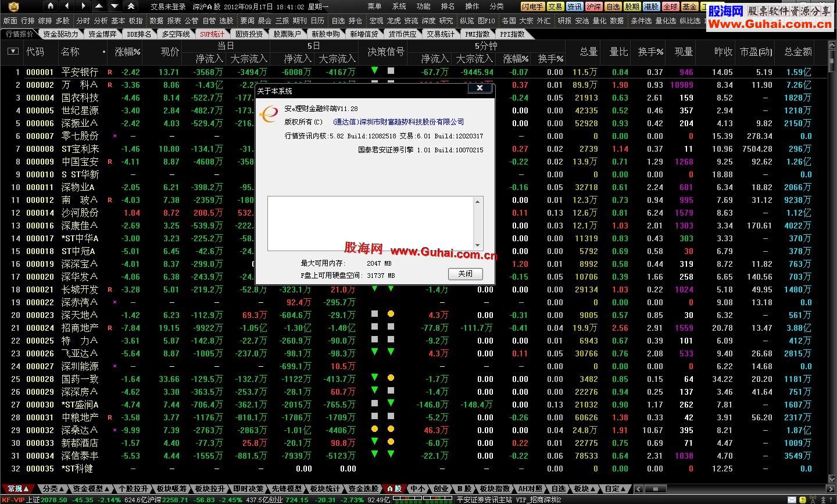This screenshot has width=837, height=504.
Task: Click the orange 交易 shortcut button
Action: point(555,6)
